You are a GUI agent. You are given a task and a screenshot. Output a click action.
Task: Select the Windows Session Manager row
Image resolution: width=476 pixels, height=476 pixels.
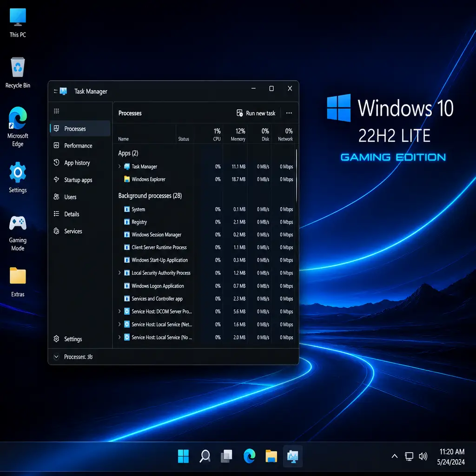click(205, 235)
